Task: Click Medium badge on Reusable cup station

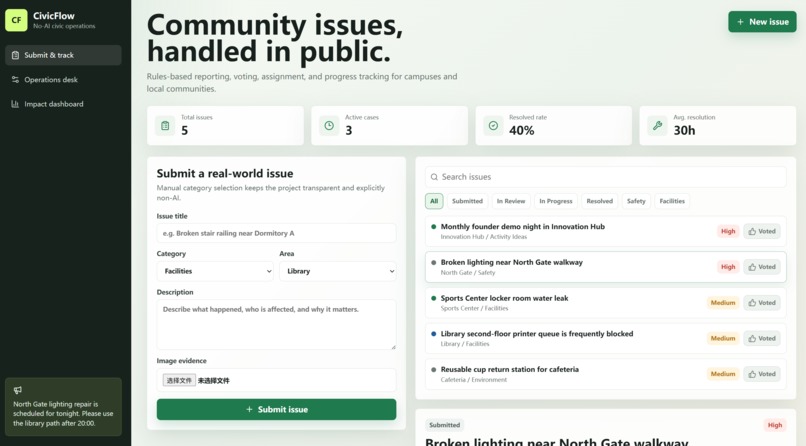Action: tap(723, 374)
